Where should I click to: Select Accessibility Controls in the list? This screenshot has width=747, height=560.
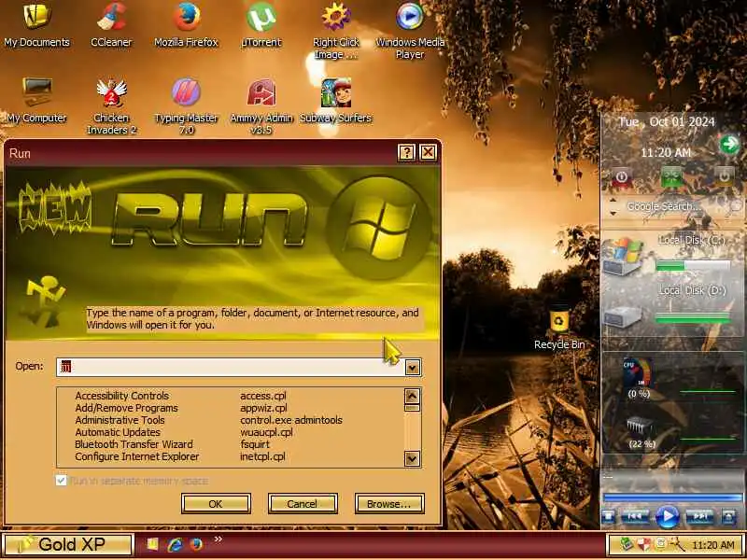point(122,396)
